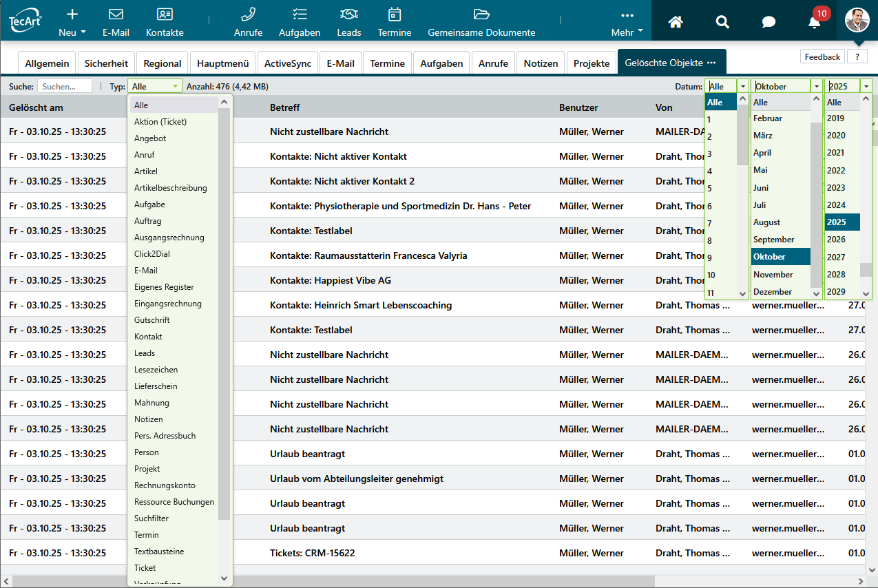Switch to the ActiveSync tab
878x588 pixels.
click(x=288, y=63)
